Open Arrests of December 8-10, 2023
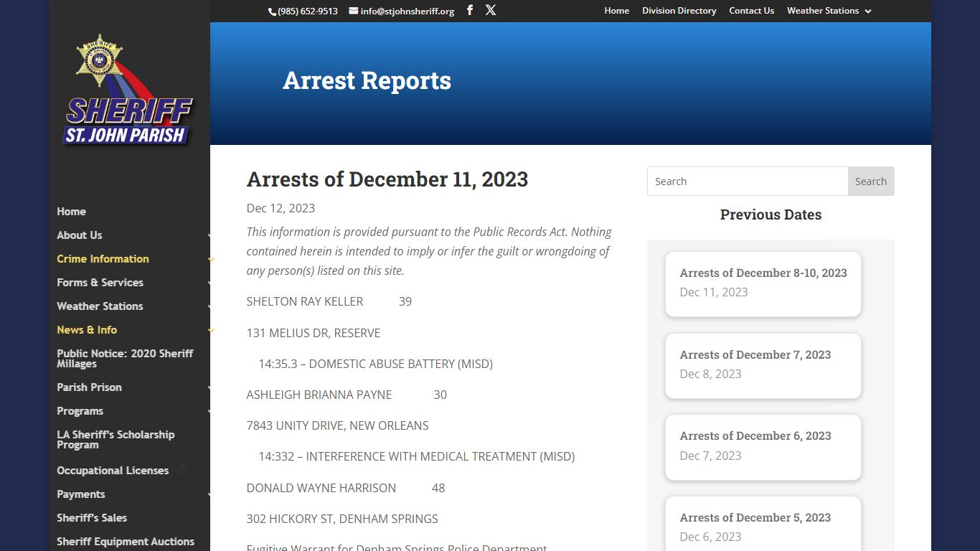Image resolution: width=980 pixels, height=551 pixels. [x=763, y=273]
